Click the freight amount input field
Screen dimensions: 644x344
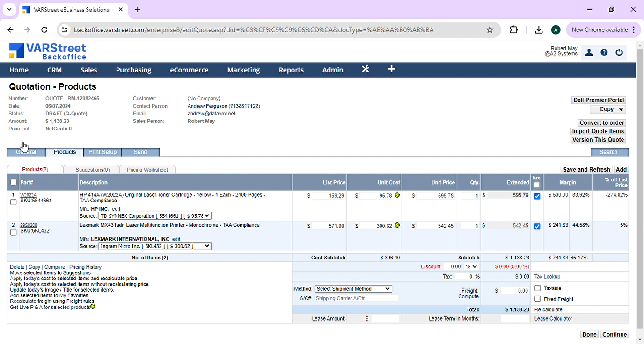click(515, 291)
